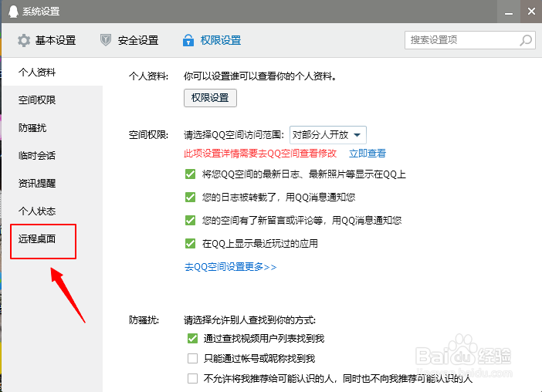Click the 你可以设置谁可以查看你的个人资料 text

click(260, 76)
